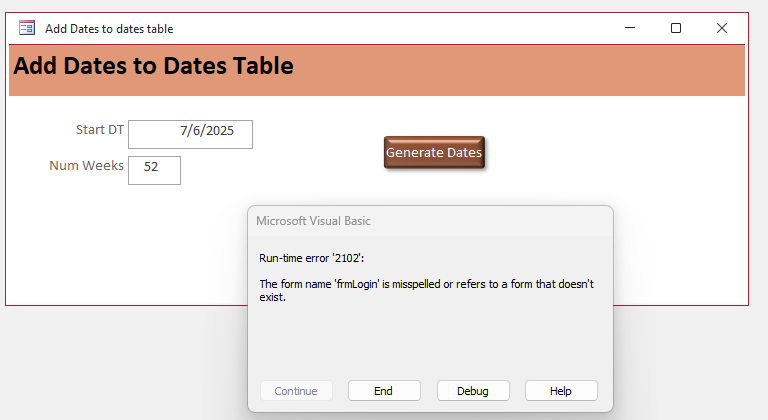768x420 pixels.
Task: Minimize the Add Dates form window
Action: pyautogui.click(x=630, y=28)
